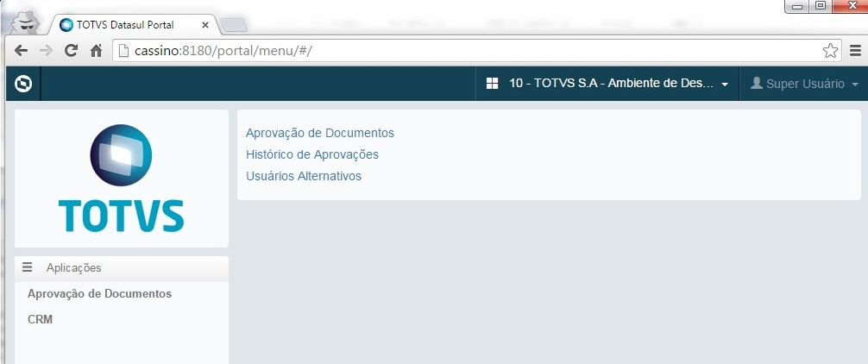
Task: Toggle the Aplicações hamburger icon
Action: [x=27, y=267]
